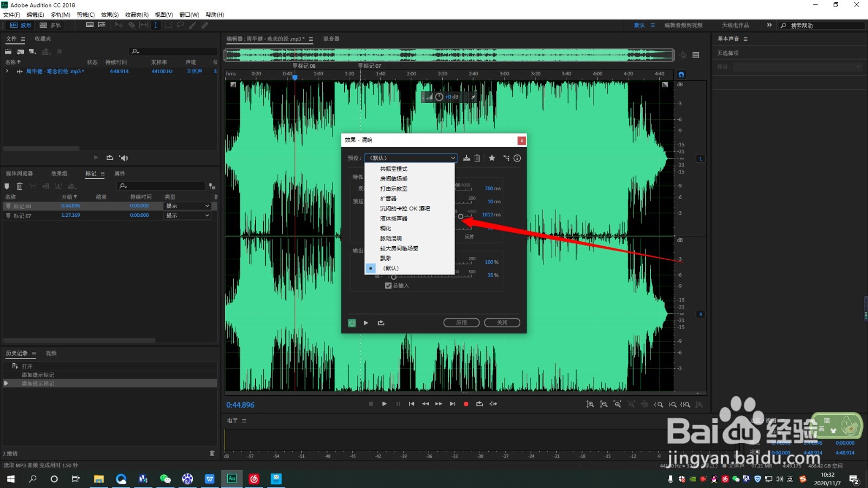Click new file icon in Files panel
Image resolution: width=868 pixels, height=488 pixels.
tap(33, 52)
